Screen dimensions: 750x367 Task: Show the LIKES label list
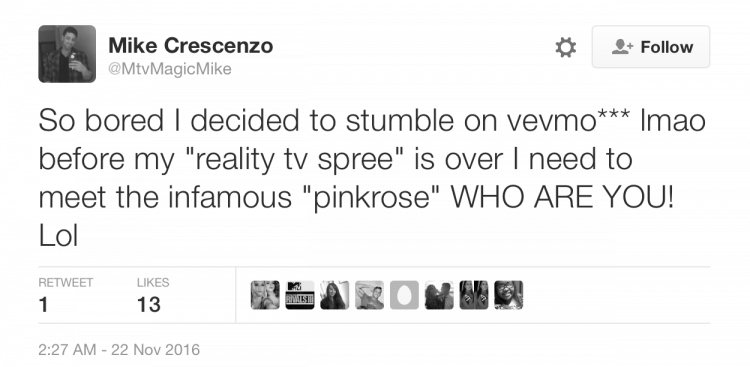(x=153, y=283)
